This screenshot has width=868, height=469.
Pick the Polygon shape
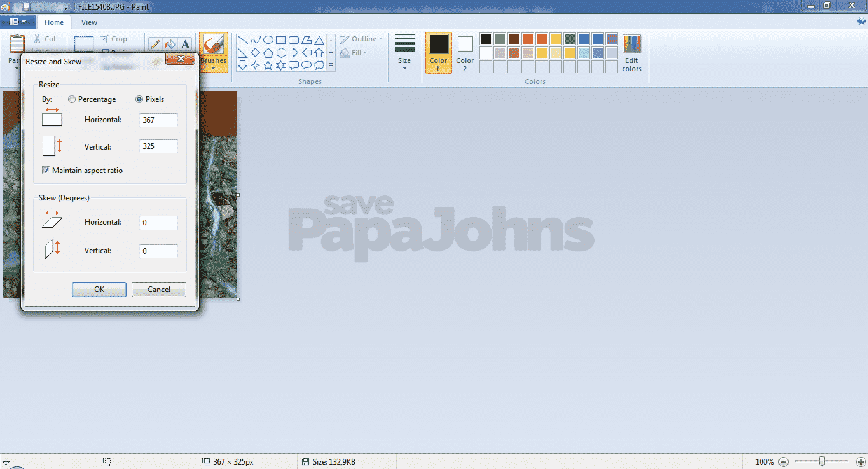click(306, 39)
